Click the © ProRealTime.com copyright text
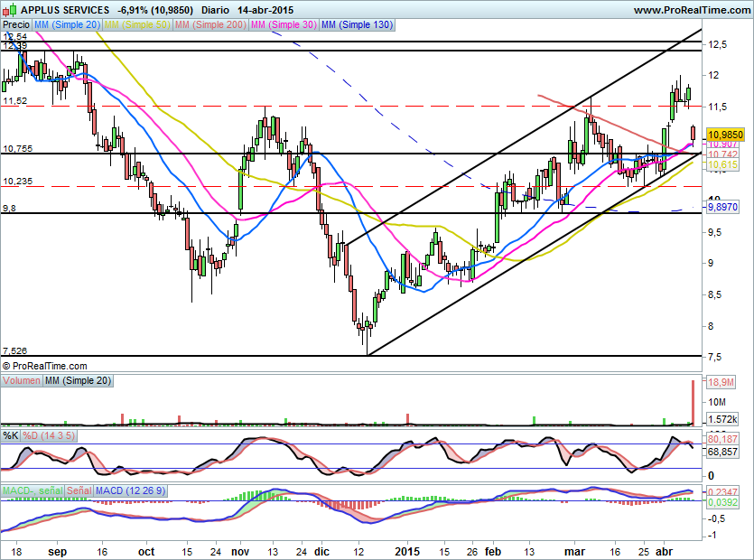Image resolution: width=754 pixels, height=560 pixels. [x=45, y=366]
